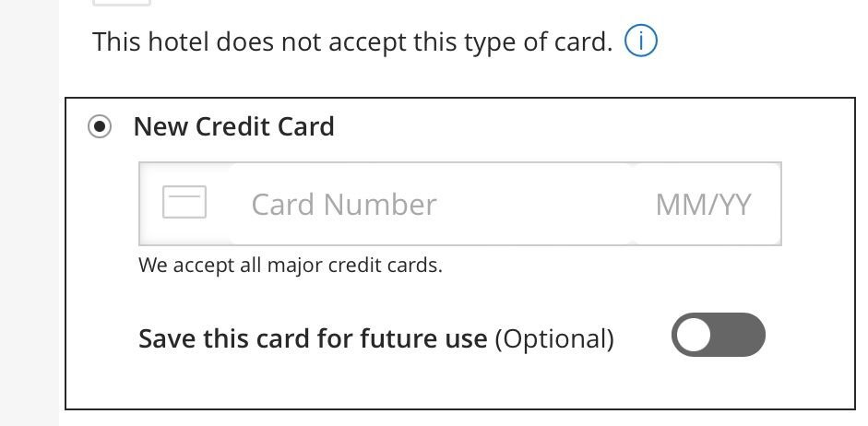Viewport: 868px width, 426px height.
Task: Click empty space between Card Number and MM/YY
Action: [x=545, y=204]
